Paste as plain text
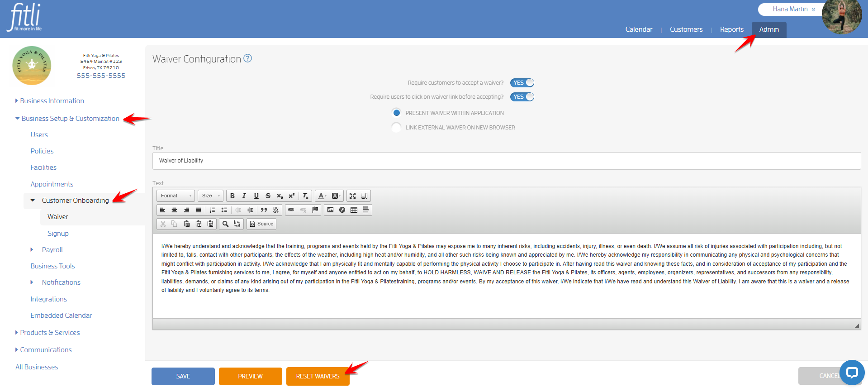The image size is (868, 392). [x=198, y=224]
